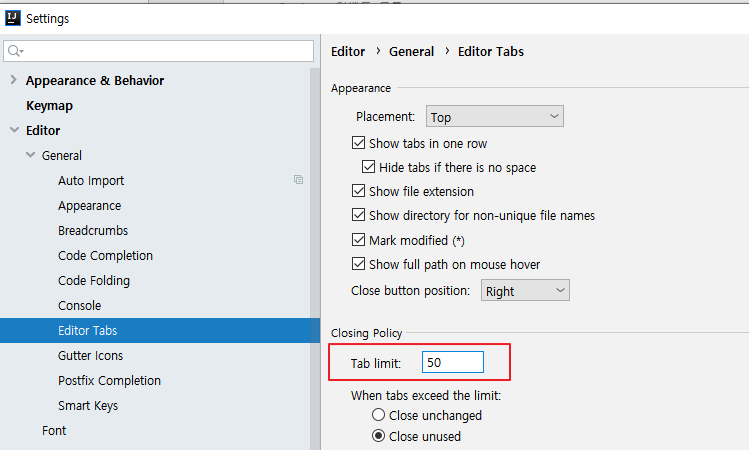Toggle Hide tabs if there is no space

(368, 167)
